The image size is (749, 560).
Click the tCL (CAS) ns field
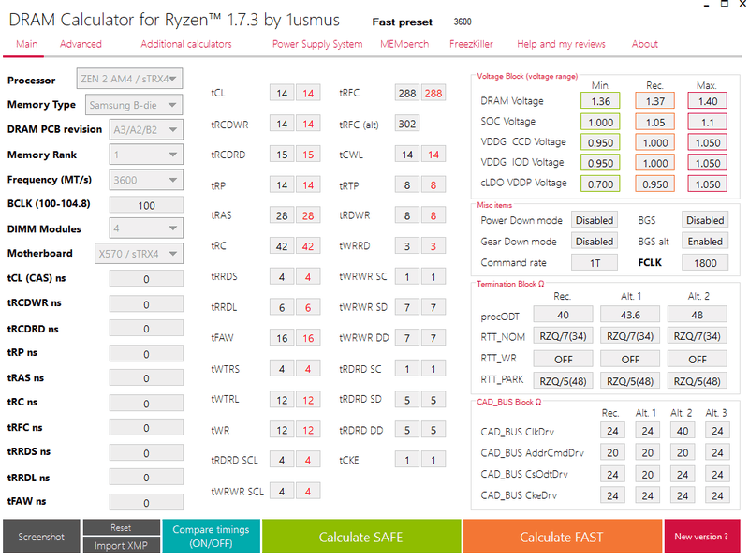click(146, 278)
